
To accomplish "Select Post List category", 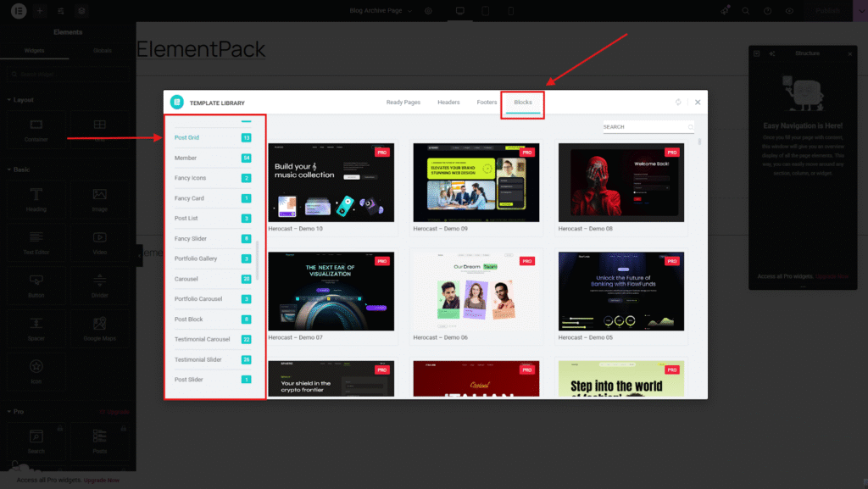I will [x=213, y=219].
